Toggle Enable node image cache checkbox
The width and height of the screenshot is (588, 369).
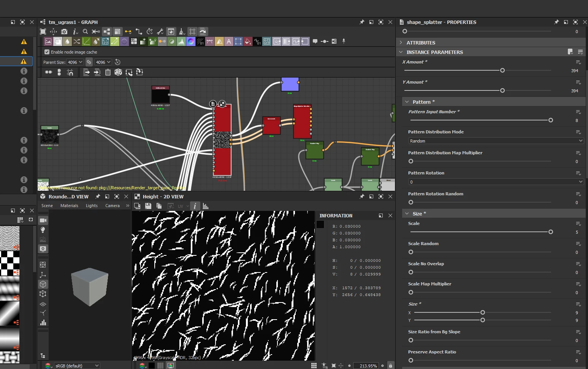point(47,52)
